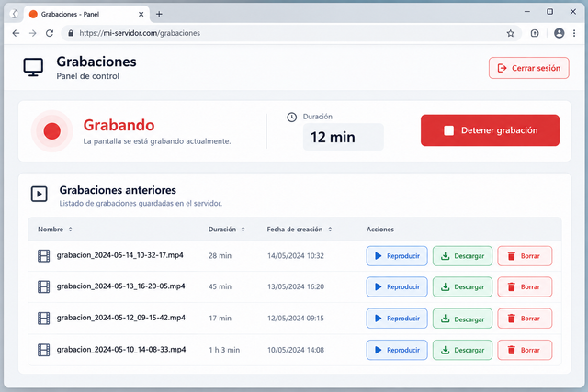Reproducir the 10/05/2024 recording
This screenshot has width=588, height=392.
pyautogui.click(x=397, y=350)
